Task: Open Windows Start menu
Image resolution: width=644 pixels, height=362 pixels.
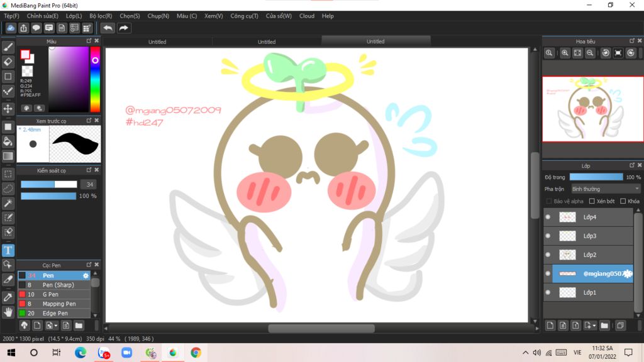Action: tap(11, 353)
